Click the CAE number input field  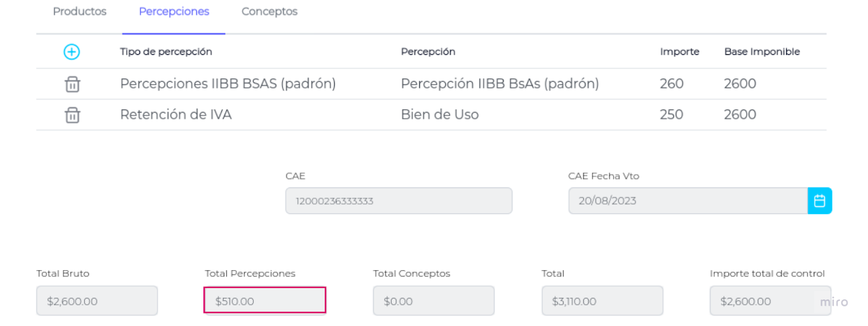398,201
